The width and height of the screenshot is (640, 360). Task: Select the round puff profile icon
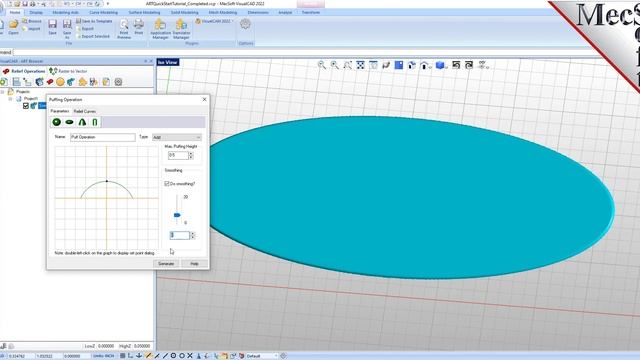pyautogui.click(x=57, y=122)
